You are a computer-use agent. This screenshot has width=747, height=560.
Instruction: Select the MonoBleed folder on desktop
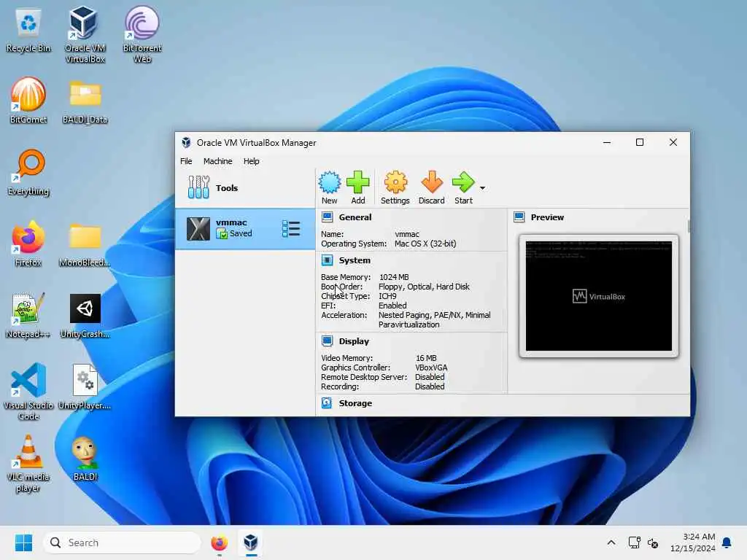(x=85, y=245)
